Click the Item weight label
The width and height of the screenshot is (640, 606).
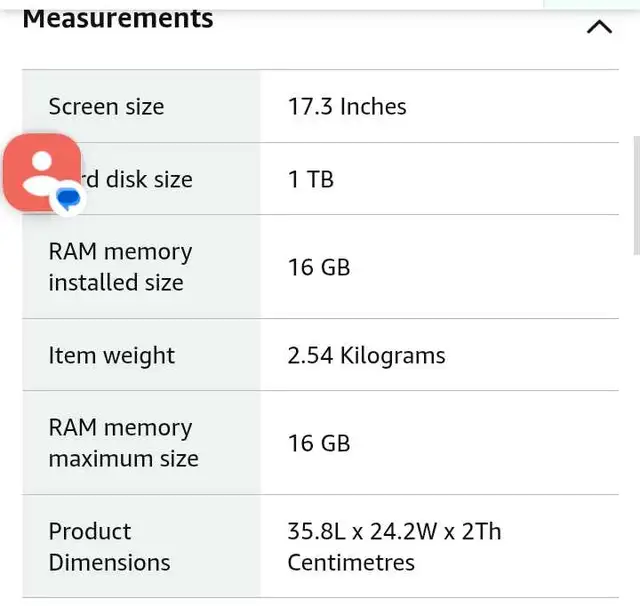[x=111, y=355]
